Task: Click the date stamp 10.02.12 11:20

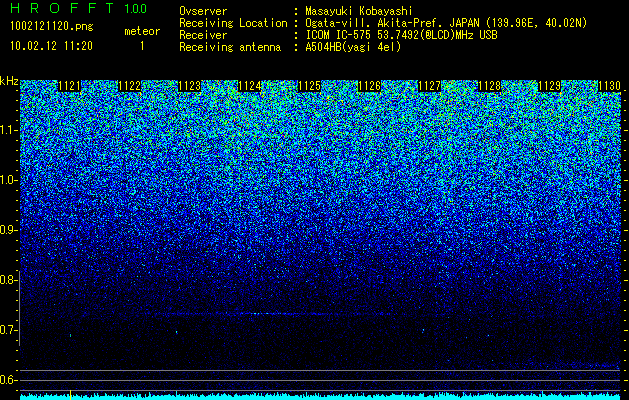Action: (51, 46)
